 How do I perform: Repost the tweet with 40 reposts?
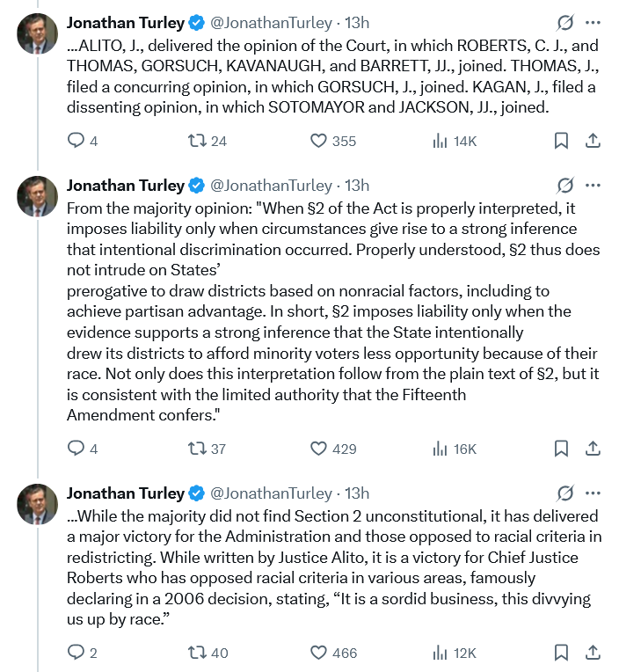click(198, 653)
